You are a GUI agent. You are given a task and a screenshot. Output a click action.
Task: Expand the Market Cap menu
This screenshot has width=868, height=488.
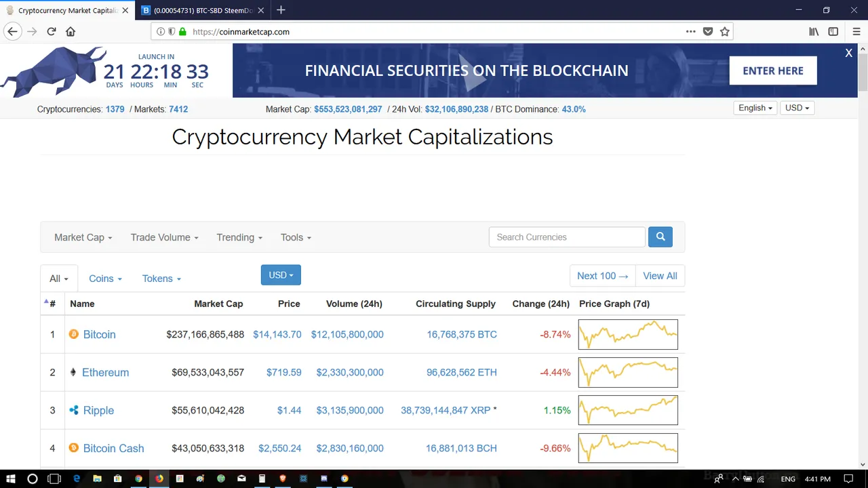click(x=83, y=237)
